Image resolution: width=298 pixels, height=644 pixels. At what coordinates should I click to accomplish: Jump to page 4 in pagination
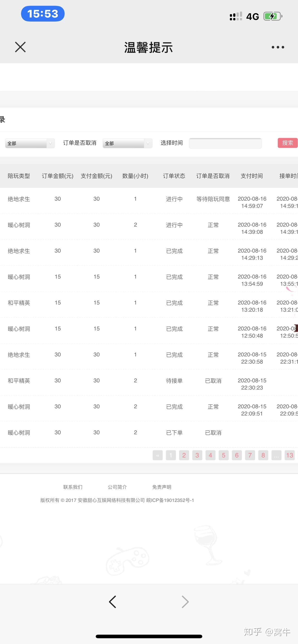click(x=210, y=455)
